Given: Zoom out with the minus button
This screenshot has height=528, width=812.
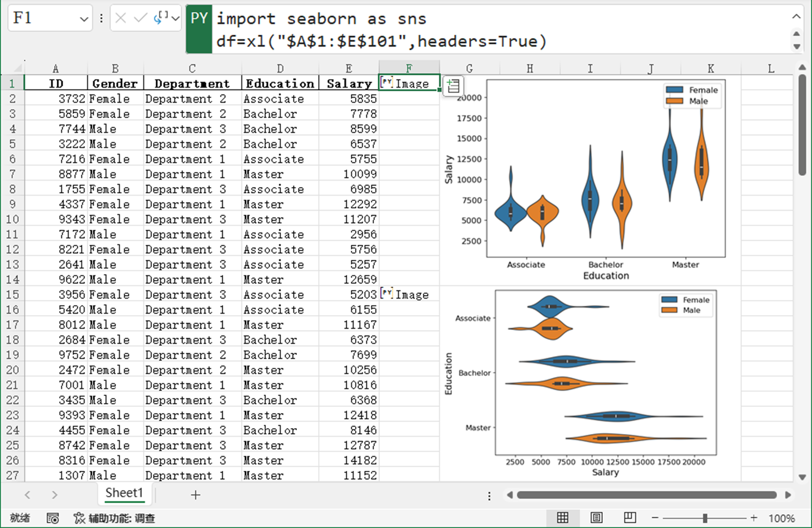Looking at the screenshot, I should [655, 518].
